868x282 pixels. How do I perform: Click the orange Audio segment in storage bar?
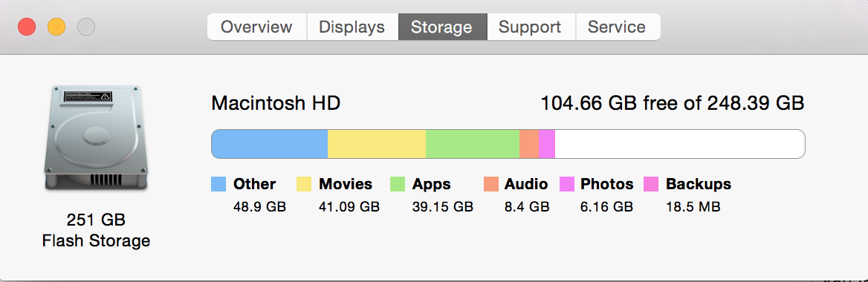pyautogui.click(x=529, y=144)
